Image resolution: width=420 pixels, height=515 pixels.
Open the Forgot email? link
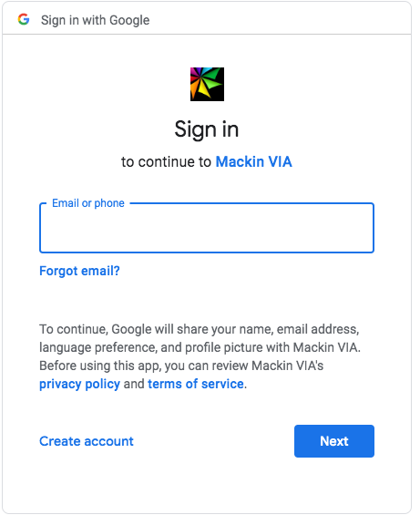pos(79,271)
